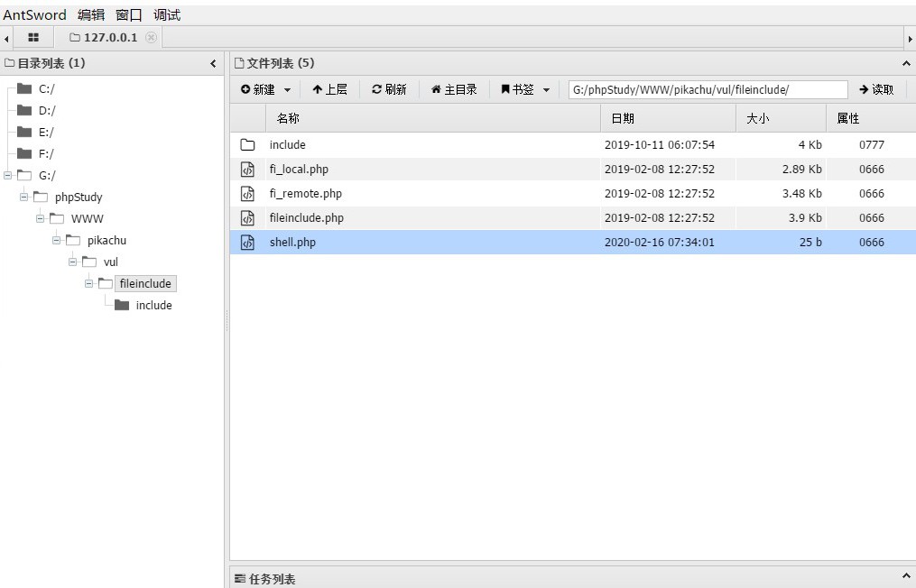Select vul in the directory tree

pyautogui.click(x=111, y=262)
